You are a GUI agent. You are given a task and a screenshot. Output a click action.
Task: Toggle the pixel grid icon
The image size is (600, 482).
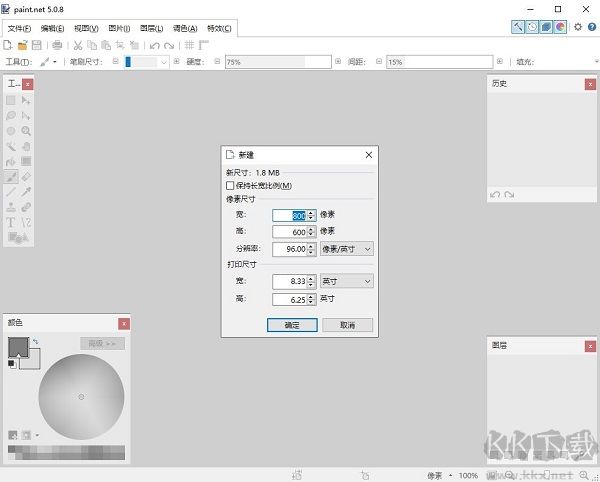(189, 45)
